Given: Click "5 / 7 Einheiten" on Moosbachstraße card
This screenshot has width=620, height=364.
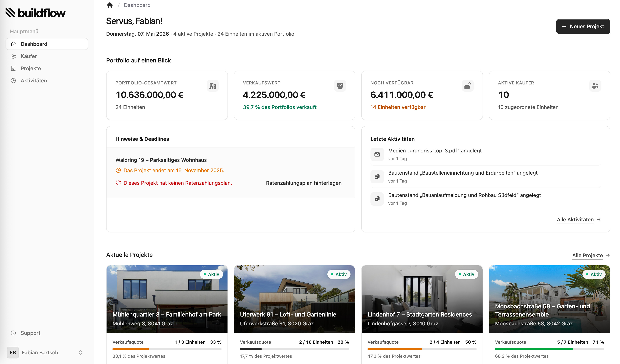Looking at the screenshot, I should point(572,342).
